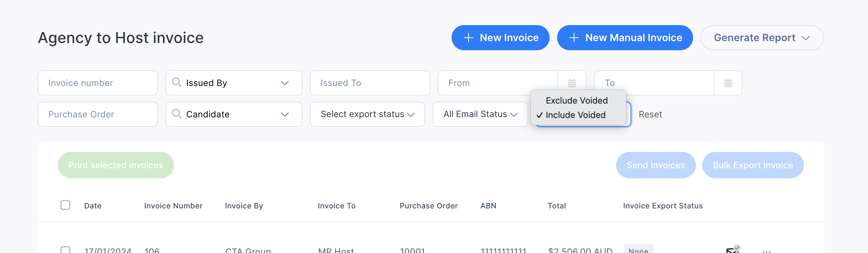
Task: Click the Reset filters link
Action: (x=650, y=115)
